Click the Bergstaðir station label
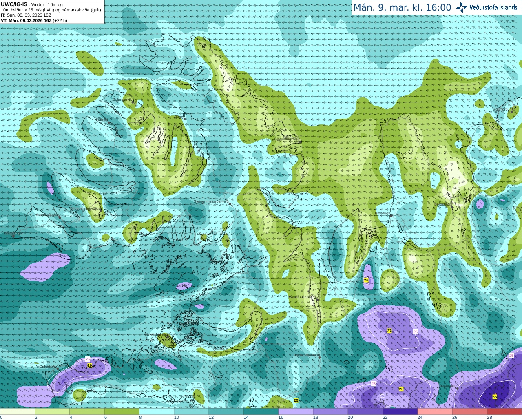The width and height of the screenshot is (522, 420). (x=442, y=204)
